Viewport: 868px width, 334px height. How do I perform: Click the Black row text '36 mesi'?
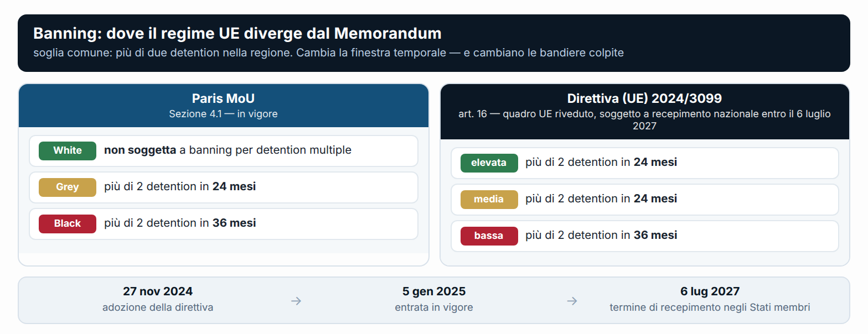point(234,223)
